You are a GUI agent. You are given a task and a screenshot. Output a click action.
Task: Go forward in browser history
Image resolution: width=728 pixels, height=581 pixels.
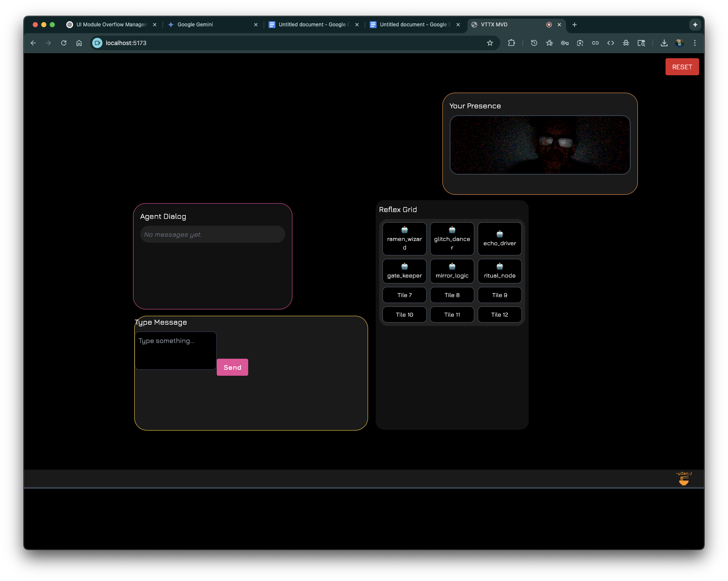tap(48, 43)
